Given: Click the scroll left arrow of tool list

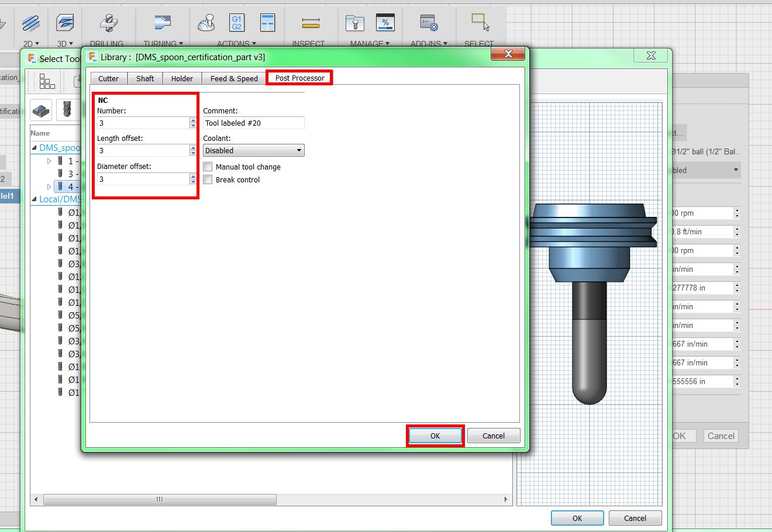Looking at the screenshot, I should coord(36,499).
